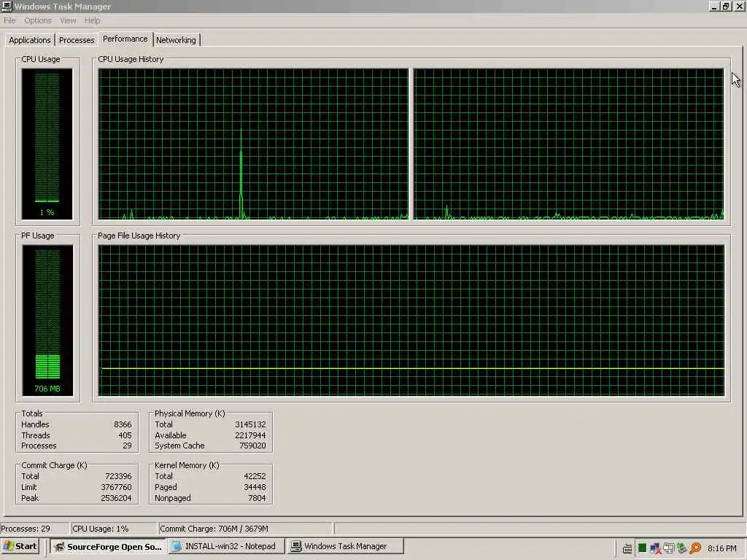Click Windows Task Manager taskbar button
Image resolution: width=747 pixels, height=560 pixels.
345,546
